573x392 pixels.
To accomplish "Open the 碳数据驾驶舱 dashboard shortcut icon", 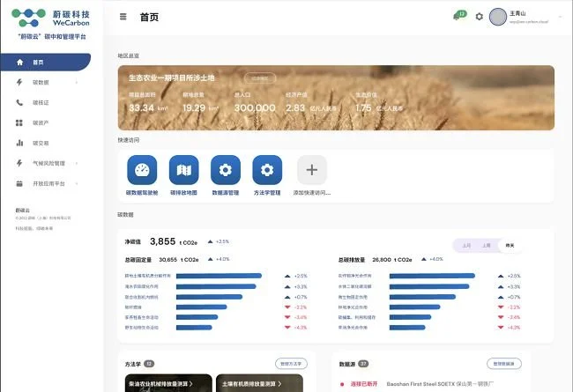I will click(x=141, y=169).
